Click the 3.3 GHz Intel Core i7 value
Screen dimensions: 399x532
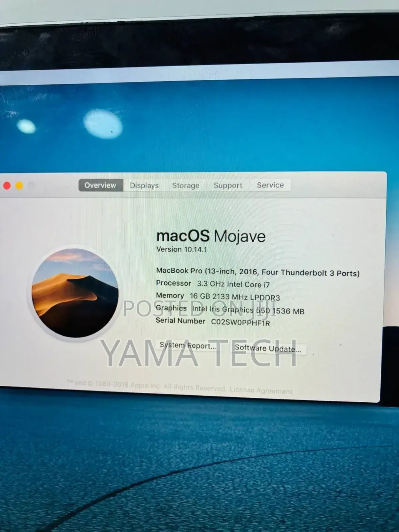233,284
